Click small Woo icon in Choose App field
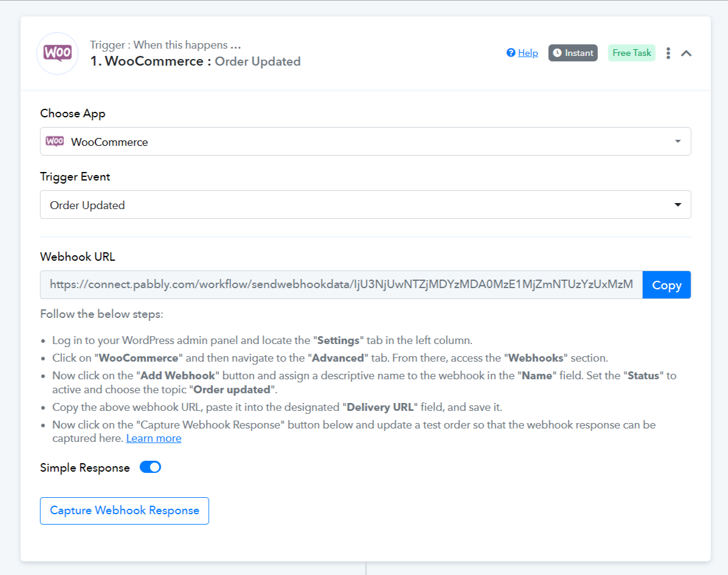The width and height of the screenshot is (728, 575). (55, 141)
